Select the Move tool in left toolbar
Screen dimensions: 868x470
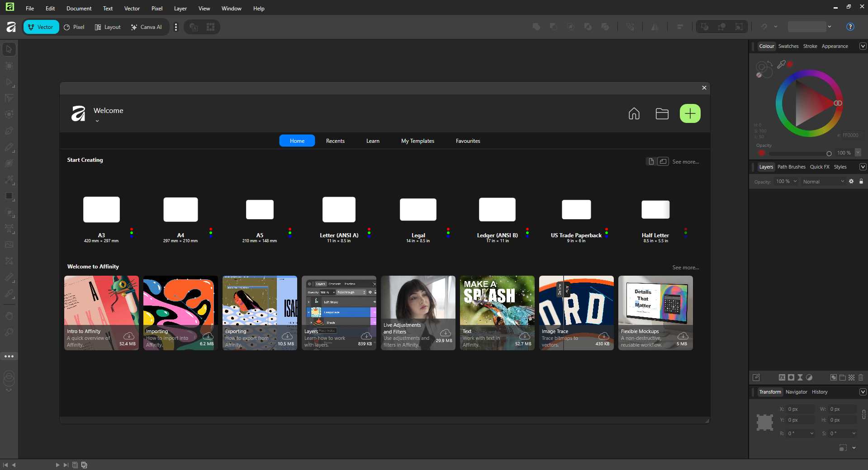click(9, 49)
